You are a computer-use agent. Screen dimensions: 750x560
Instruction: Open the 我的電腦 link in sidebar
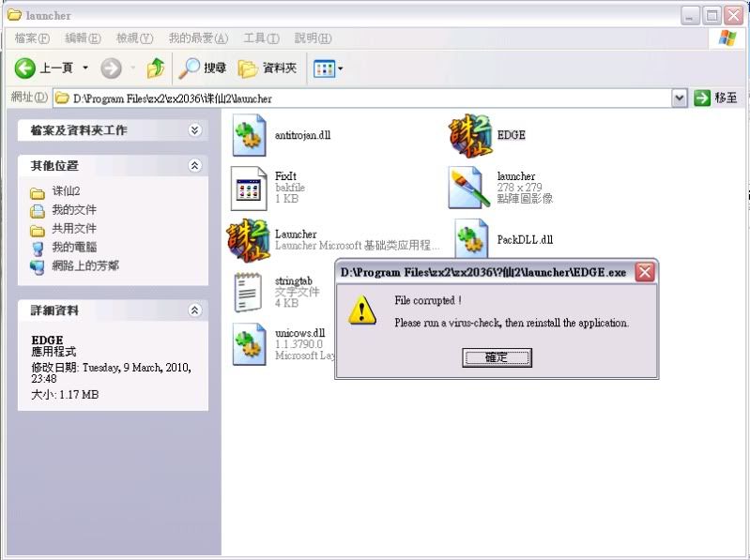tap(73, 248)
